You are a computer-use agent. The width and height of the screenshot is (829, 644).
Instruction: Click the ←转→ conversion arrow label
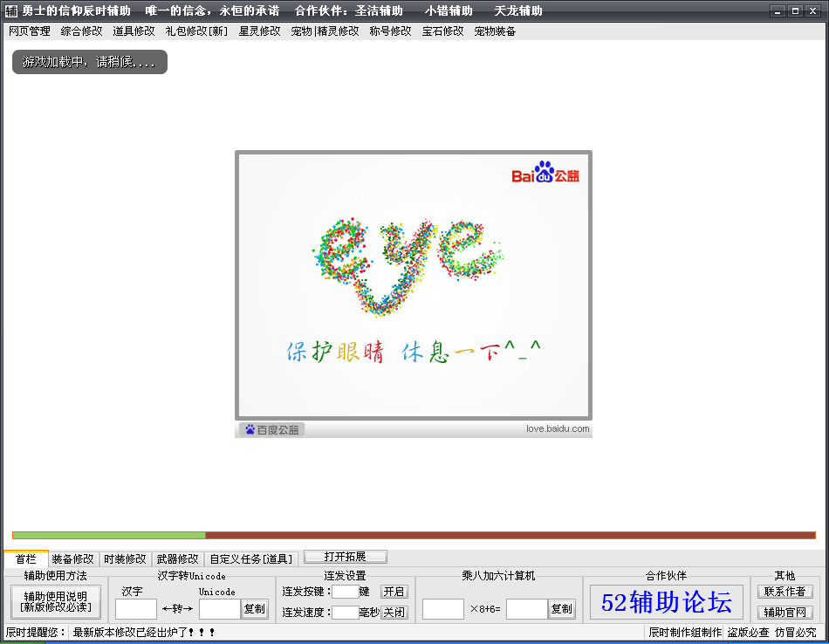pyautogui.click(x=178, y=608)
